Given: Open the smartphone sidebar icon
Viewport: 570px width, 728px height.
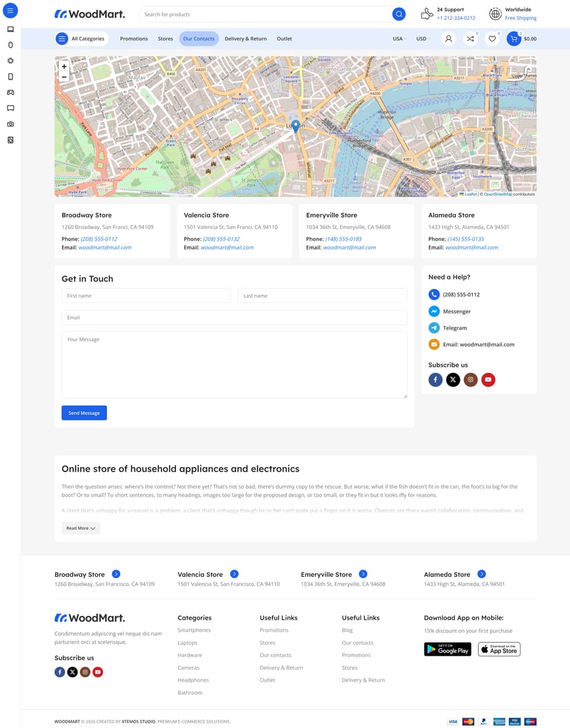Looking at the screenshot, I should click(x=10, y=77).
